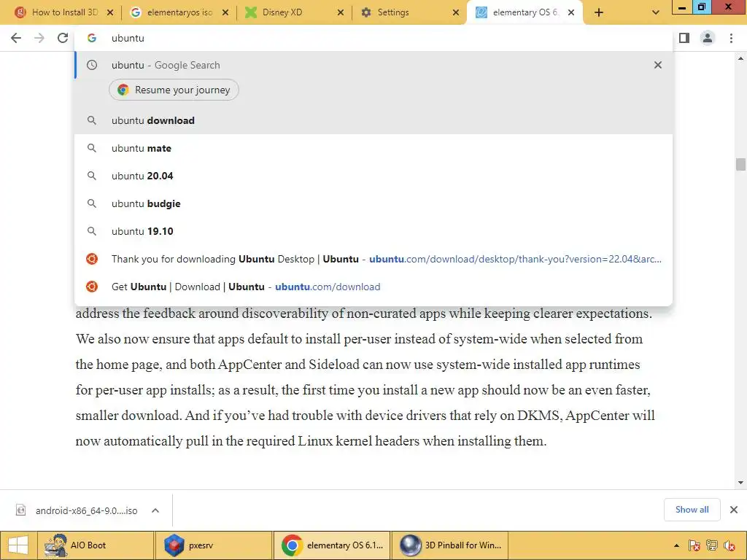
Task: Click the network tray icon
Action: [x=712, y=545]
